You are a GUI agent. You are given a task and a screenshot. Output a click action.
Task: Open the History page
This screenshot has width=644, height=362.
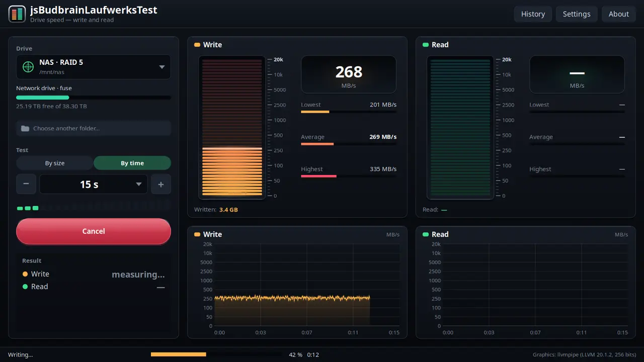click(x=533, y=14)
